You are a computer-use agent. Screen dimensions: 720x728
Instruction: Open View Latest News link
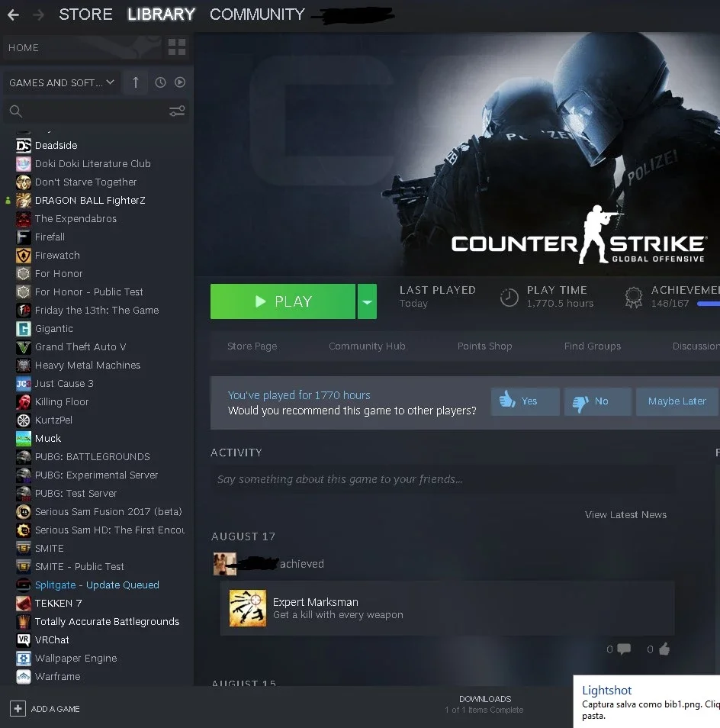point(625,515)
